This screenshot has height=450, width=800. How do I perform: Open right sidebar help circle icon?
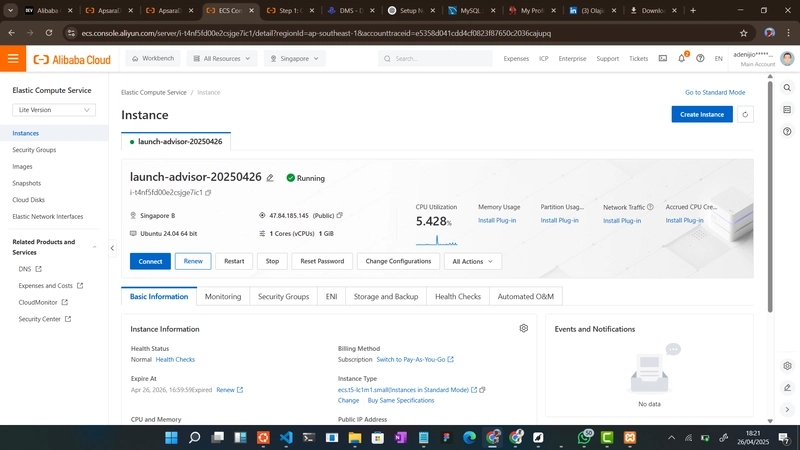coord(787,132)
